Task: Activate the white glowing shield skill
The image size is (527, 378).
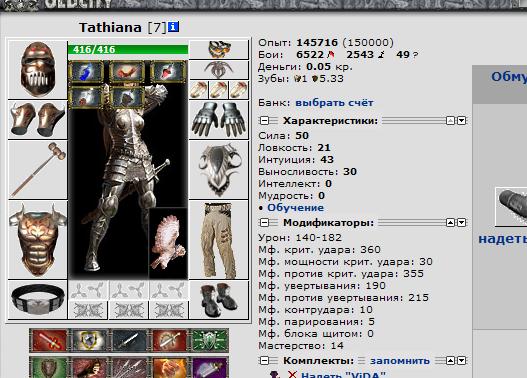Action: pyautogui.click(x=89, y=340)
